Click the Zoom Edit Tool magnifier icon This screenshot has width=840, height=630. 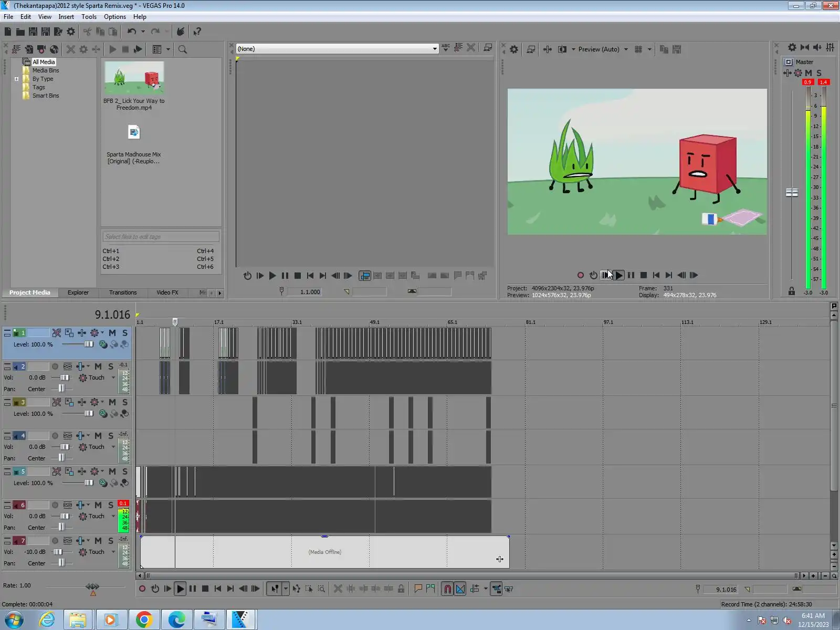point(321,589)
